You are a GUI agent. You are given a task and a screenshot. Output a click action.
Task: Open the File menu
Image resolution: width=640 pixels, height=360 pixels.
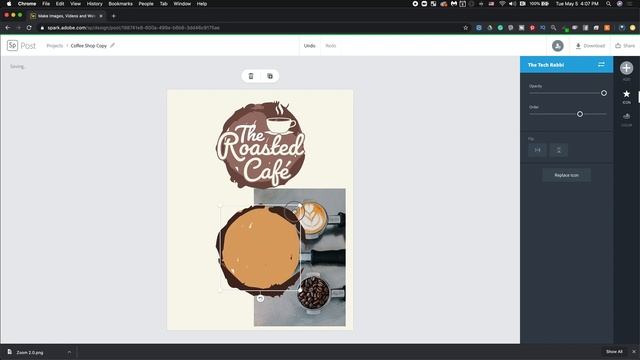coord(46,4)
